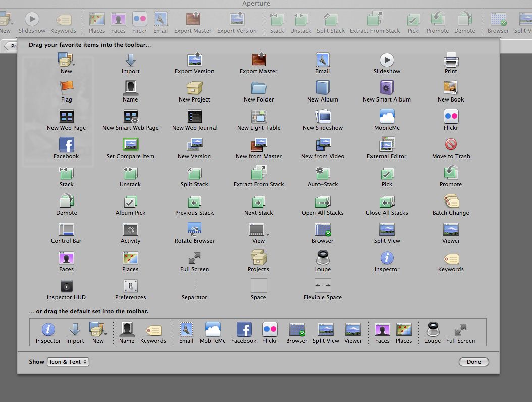Select Extract From Stack in the top toolbar

(375, 23)
